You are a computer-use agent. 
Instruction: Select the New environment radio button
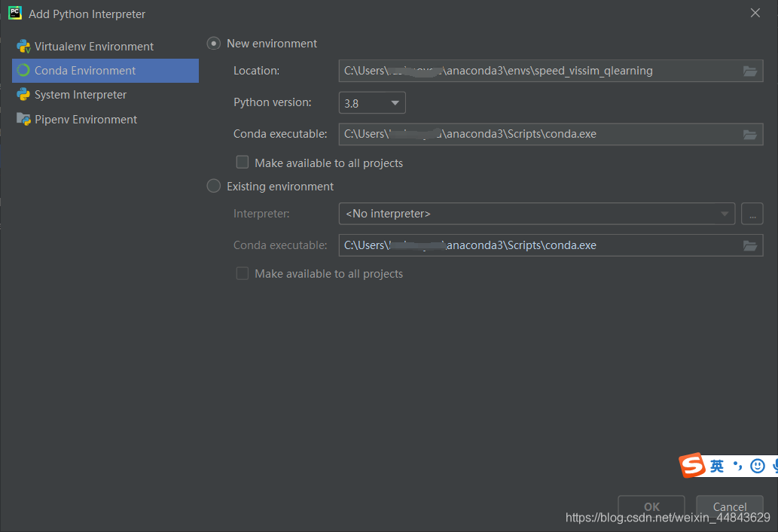(x=213, y=43)
